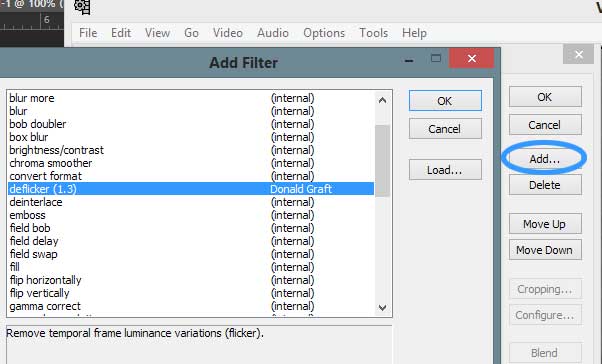
Task: Close the Add Filter dialog
Action: point(472,58)
